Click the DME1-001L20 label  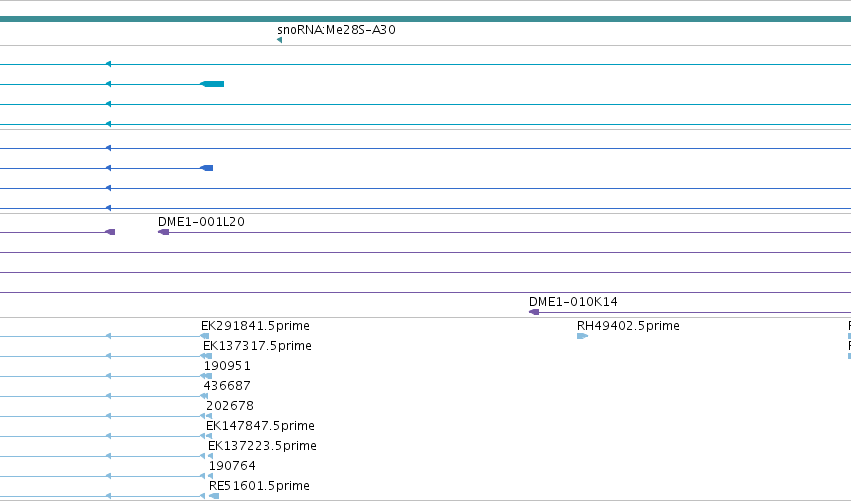click(201, 222)
